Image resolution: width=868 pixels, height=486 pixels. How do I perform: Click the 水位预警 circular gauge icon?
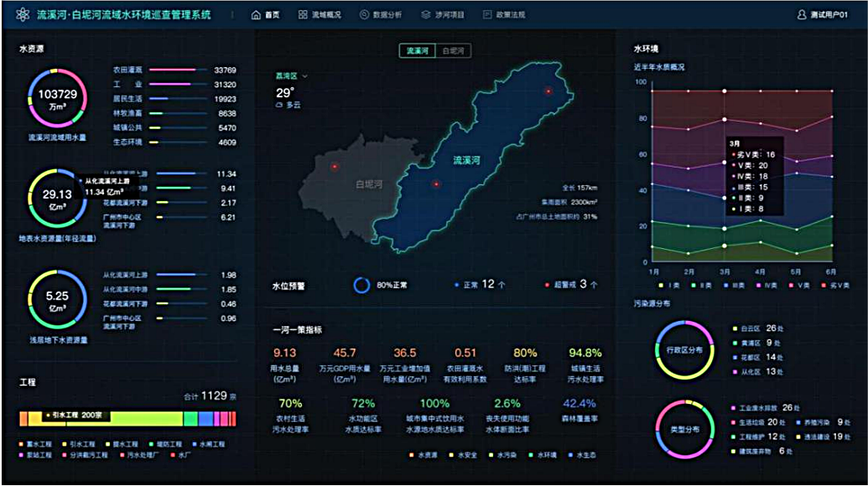[361, 282]
